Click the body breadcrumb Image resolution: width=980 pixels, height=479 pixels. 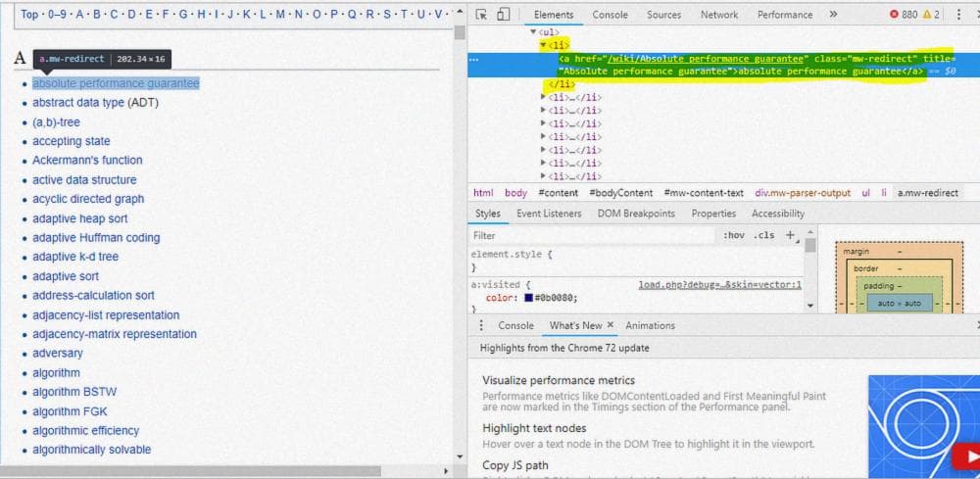pyautogui.click(x=515, y=193)
